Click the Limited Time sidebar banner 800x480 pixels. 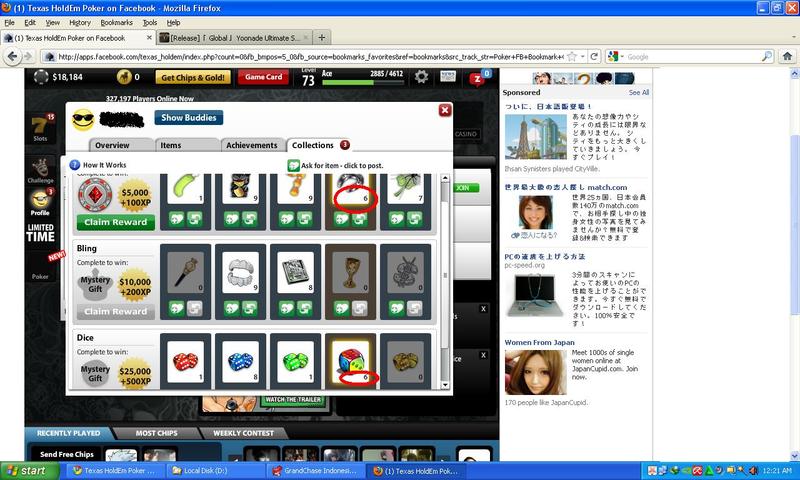[40, 232]
